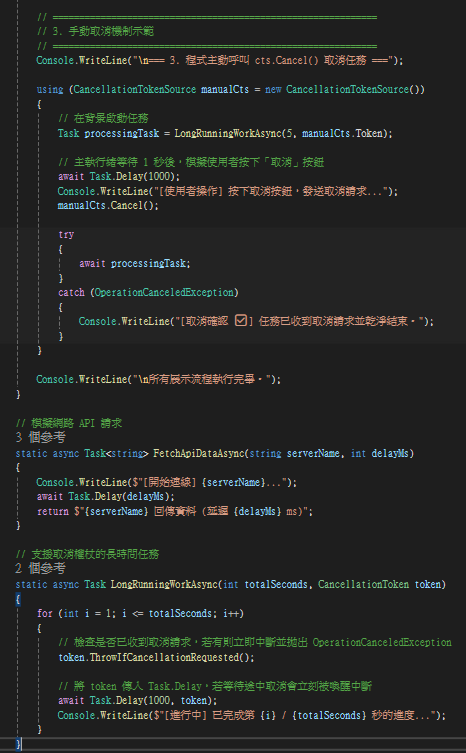Click the "manualCts.Cancel();" statement

pyautogui.click(x=108, y=206)
